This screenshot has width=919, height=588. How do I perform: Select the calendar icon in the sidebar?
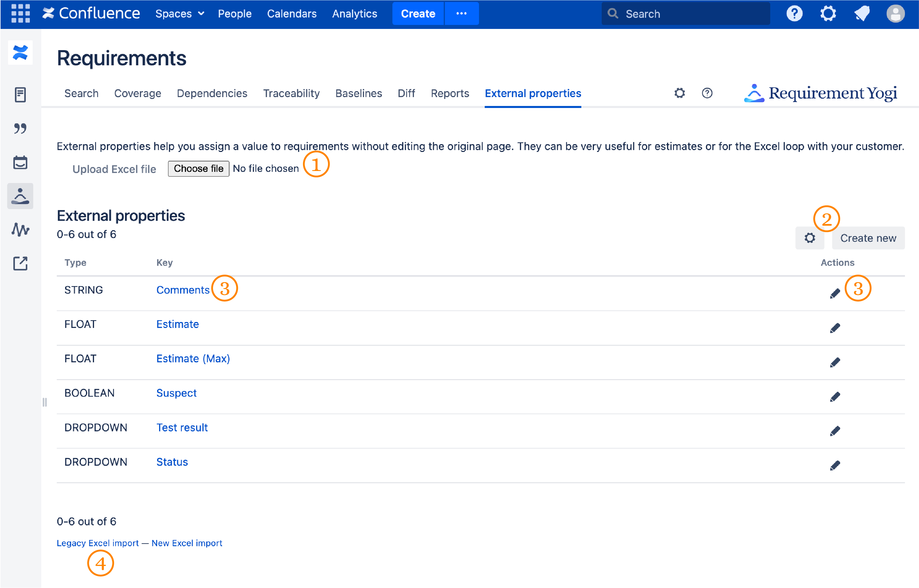click(x=20, y=162)
